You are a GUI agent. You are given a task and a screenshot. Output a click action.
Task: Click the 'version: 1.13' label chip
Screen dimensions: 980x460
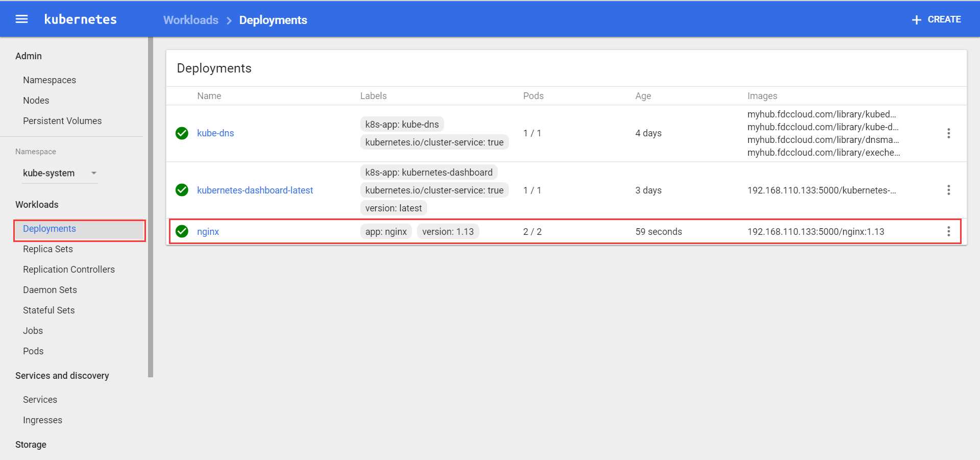(448, 232)
